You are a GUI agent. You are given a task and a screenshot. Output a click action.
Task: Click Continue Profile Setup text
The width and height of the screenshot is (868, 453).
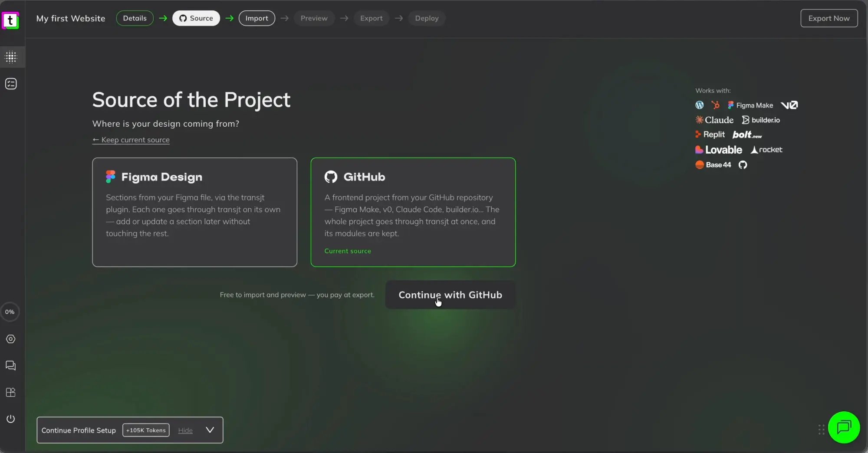pyautogui.click(x=79, y=430)
